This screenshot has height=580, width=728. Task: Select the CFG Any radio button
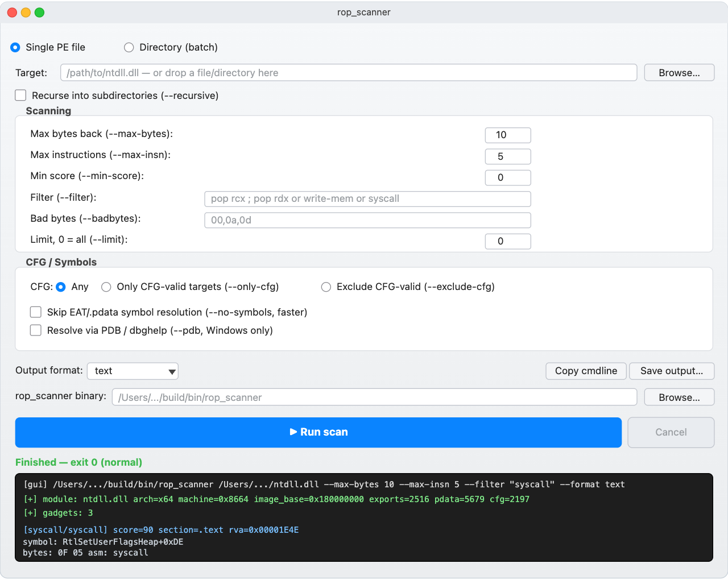(61, 287)
